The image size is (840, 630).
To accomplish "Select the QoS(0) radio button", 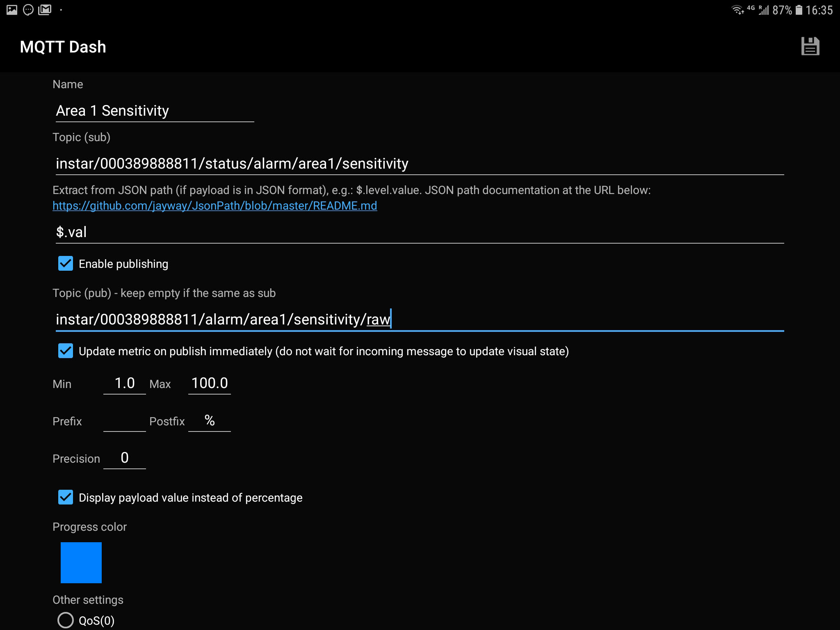I will coord(66,620).
